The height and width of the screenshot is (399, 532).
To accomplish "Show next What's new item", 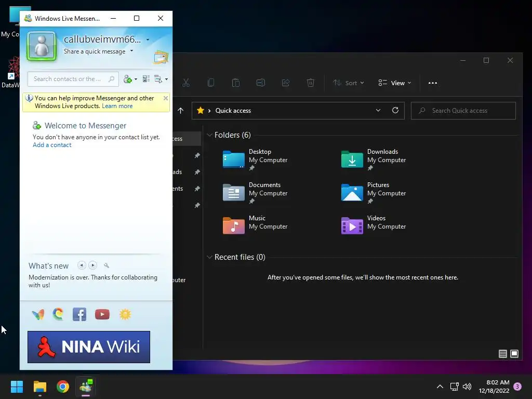I will tap(92, 265).
